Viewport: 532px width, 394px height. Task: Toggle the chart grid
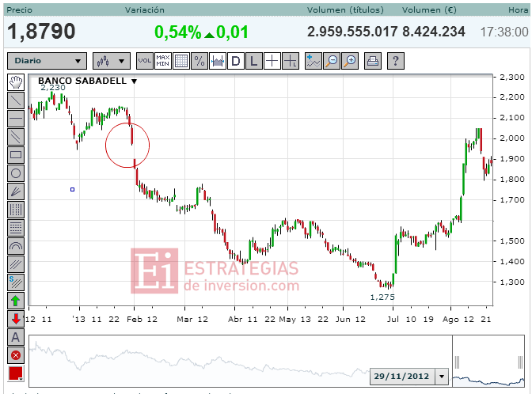coord(181,61)
